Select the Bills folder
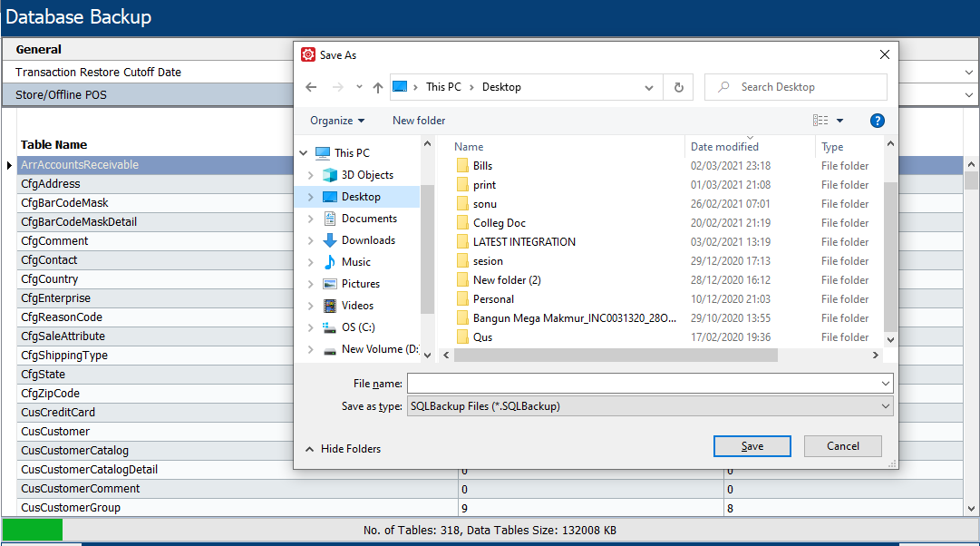Image resolution: width=980 pixels, height=546 pixels. tap(482, 166)
